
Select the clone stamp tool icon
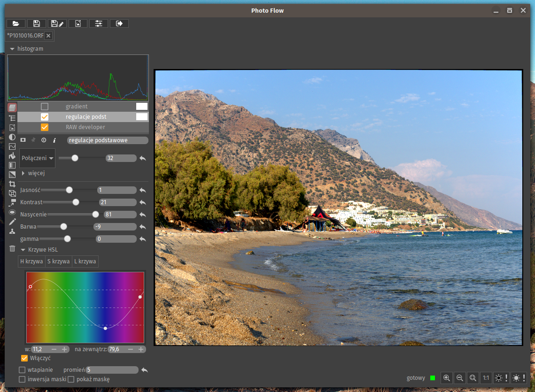12,231
